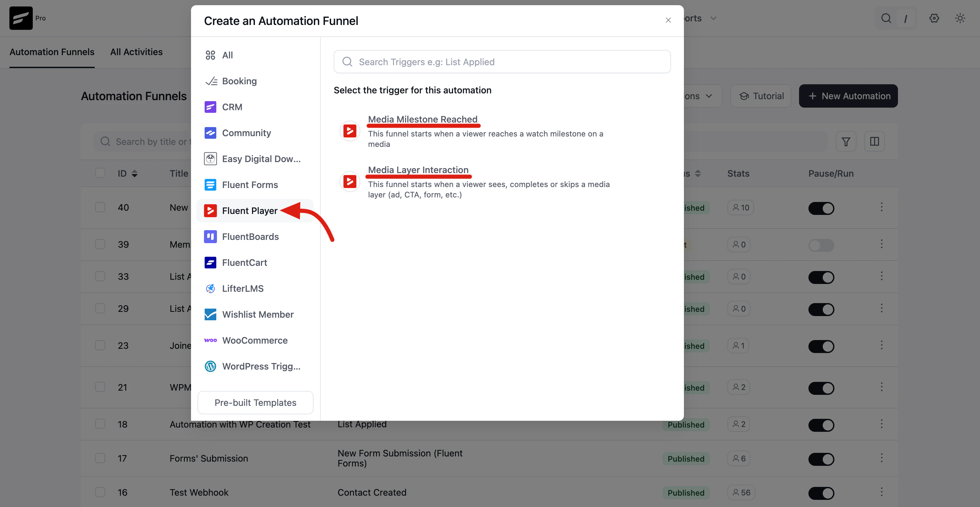Toggle the light/dark theme sun icon
980x507 pixels.
click(x=960, y=18)
